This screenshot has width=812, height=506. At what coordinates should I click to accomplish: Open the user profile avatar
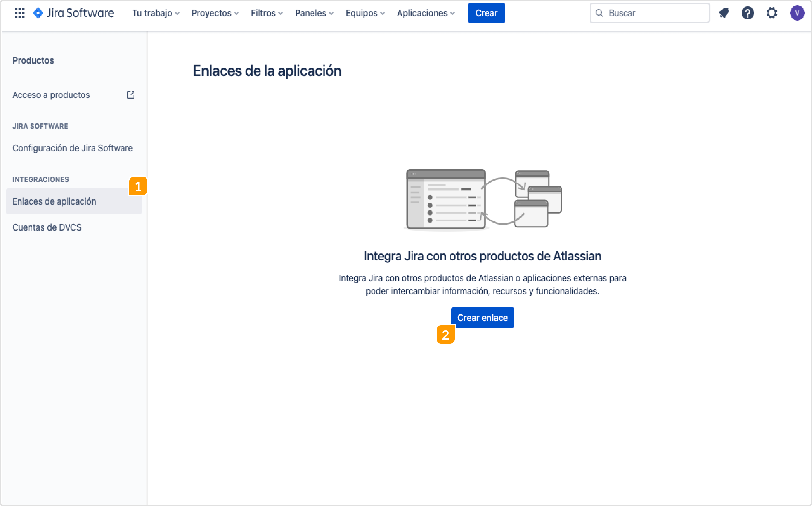pyautogui.click(x=797, y=13)
